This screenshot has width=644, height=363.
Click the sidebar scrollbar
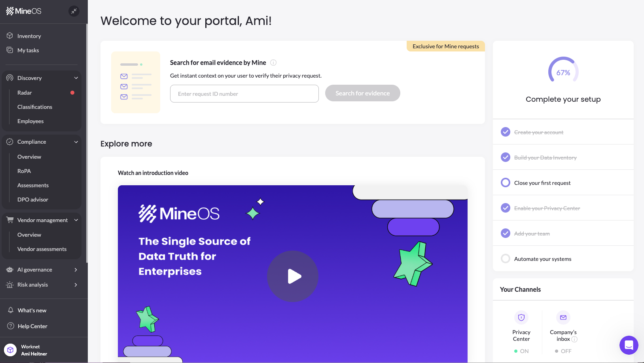[x=87, y=143]
